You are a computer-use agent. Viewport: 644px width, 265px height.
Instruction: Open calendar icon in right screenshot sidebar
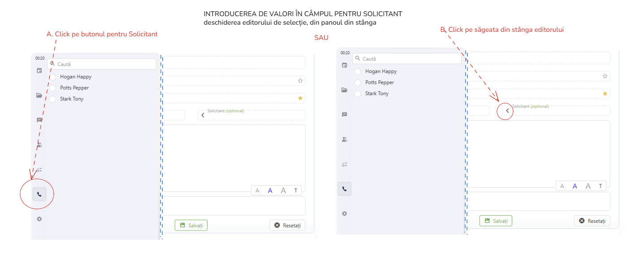[x=344, y=65]
